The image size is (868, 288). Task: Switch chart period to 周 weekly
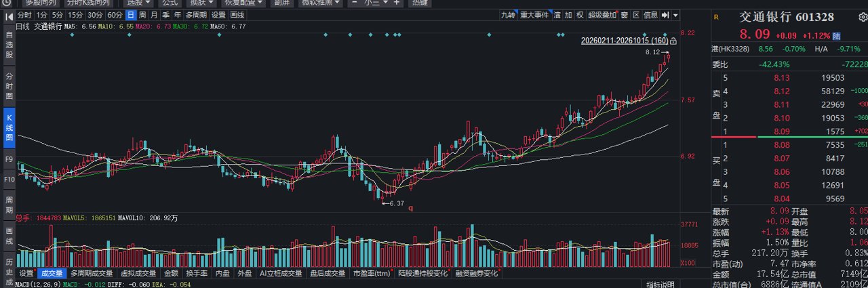pos(142,15)
